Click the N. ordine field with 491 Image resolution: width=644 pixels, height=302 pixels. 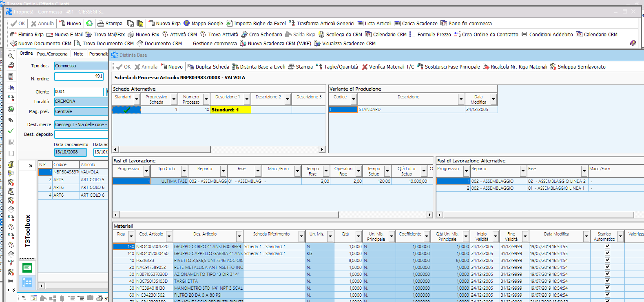click(x=79, y=76)
